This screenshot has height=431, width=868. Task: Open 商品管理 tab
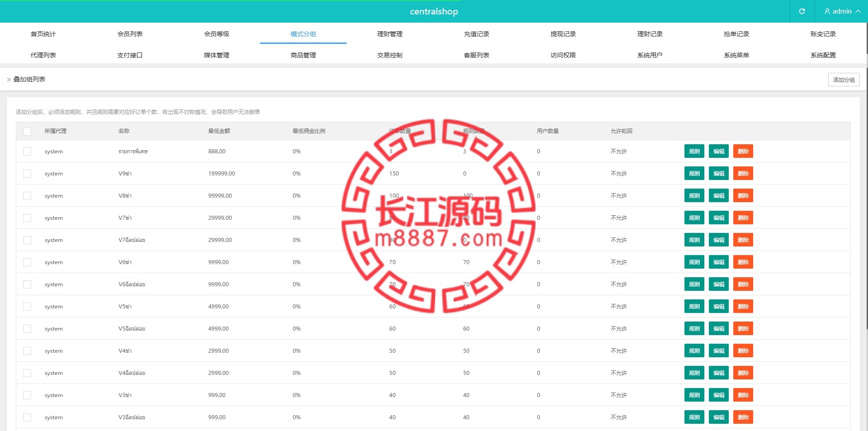tap(303, 55)
